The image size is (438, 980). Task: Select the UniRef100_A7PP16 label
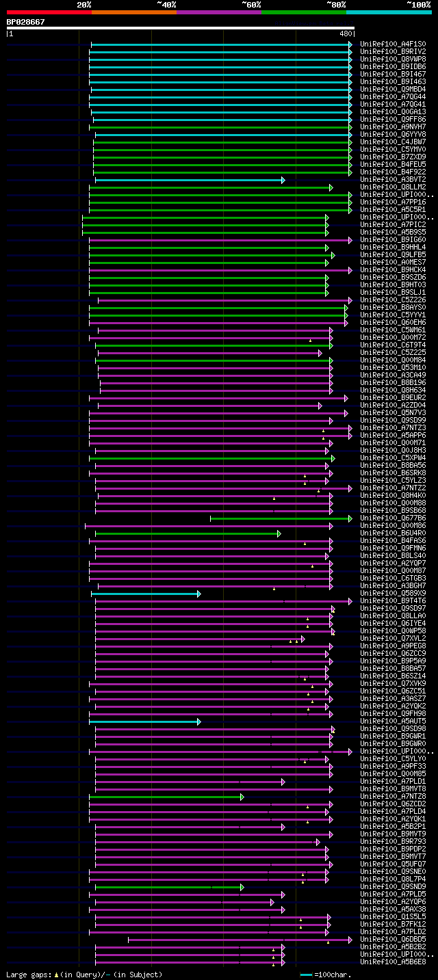click(393, 202)
